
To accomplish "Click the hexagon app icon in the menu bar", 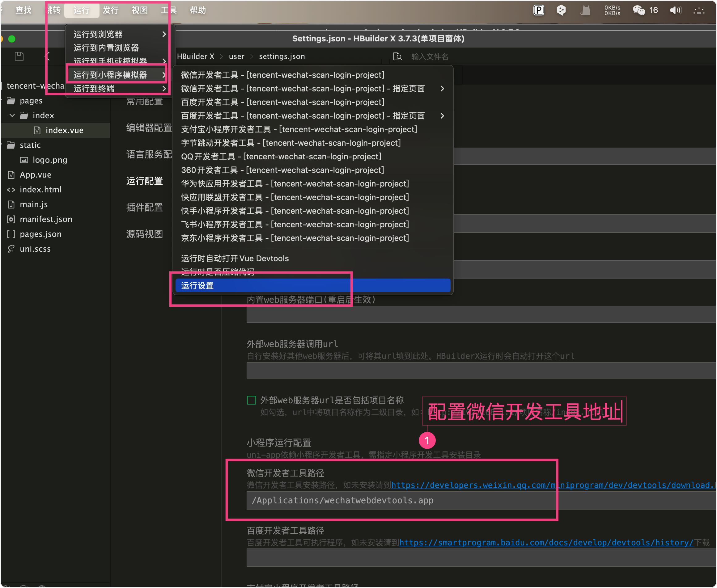I will click(x=561, y=10).
